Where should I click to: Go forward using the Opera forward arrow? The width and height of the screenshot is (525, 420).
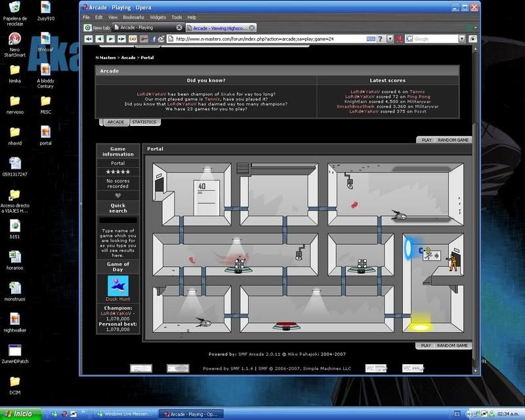click(x=110, y=39)
